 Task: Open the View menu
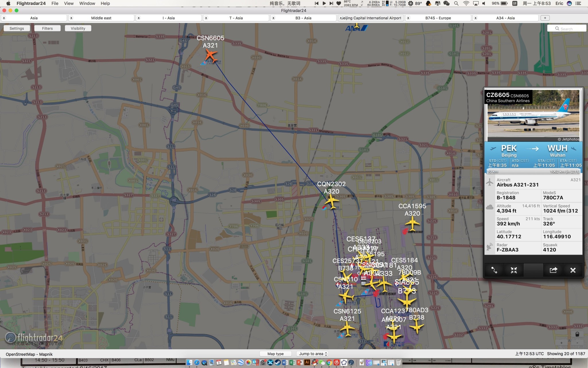tap(69, 3)
